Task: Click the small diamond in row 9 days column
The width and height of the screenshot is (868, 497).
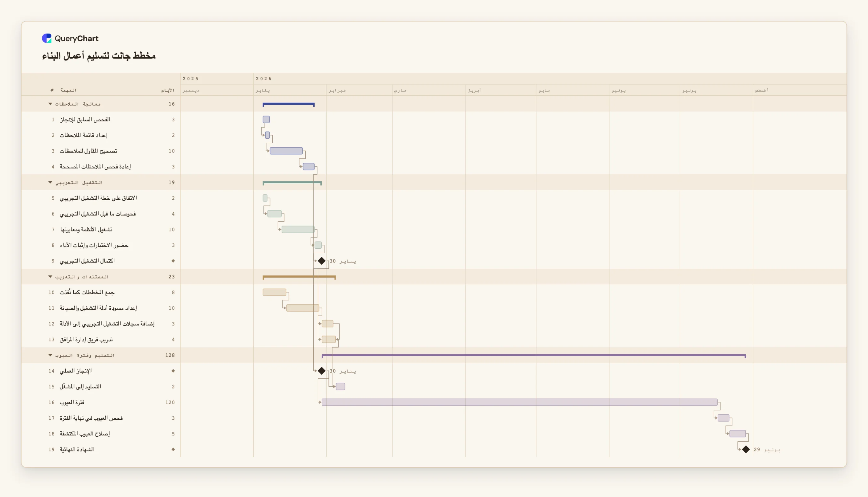Action: (x=173, y=261)
